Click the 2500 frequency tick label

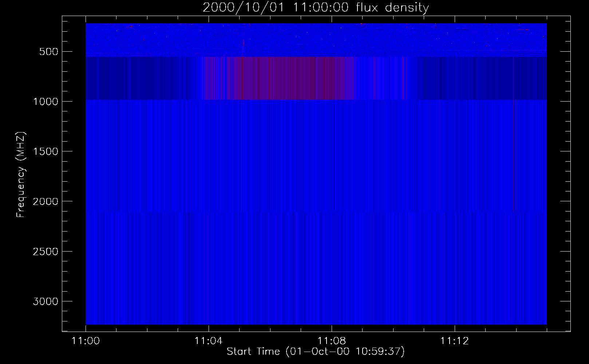click(x=46, y=252)
